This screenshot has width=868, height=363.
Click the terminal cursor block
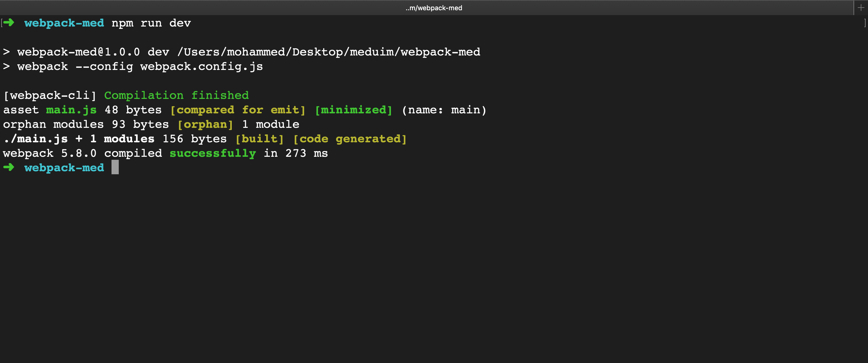coord(115,168)
